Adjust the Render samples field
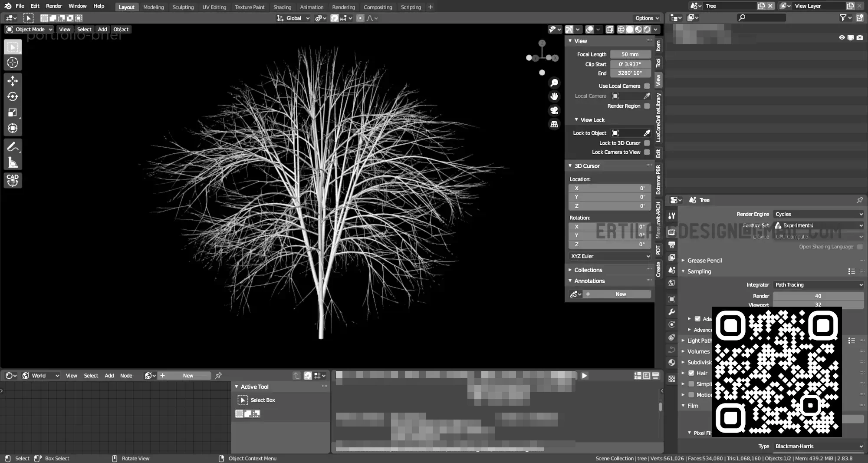Image resolution: width=868 pixels, height=463 pixels. tap(818, 296)
